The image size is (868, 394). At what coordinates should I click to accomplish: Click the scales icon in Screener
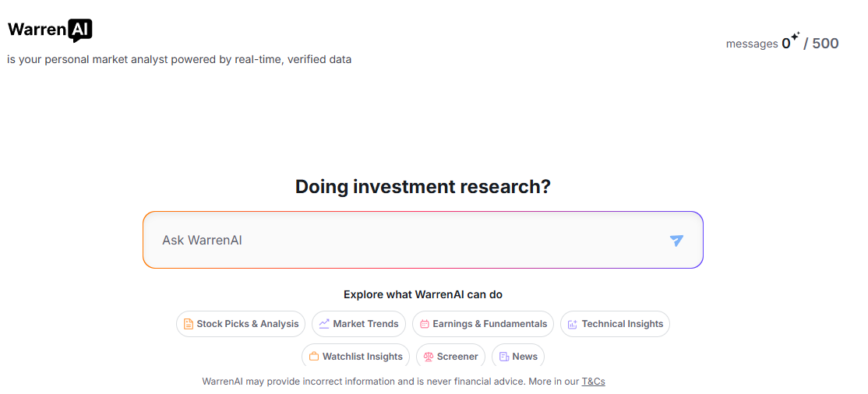[x=429, y=357]
